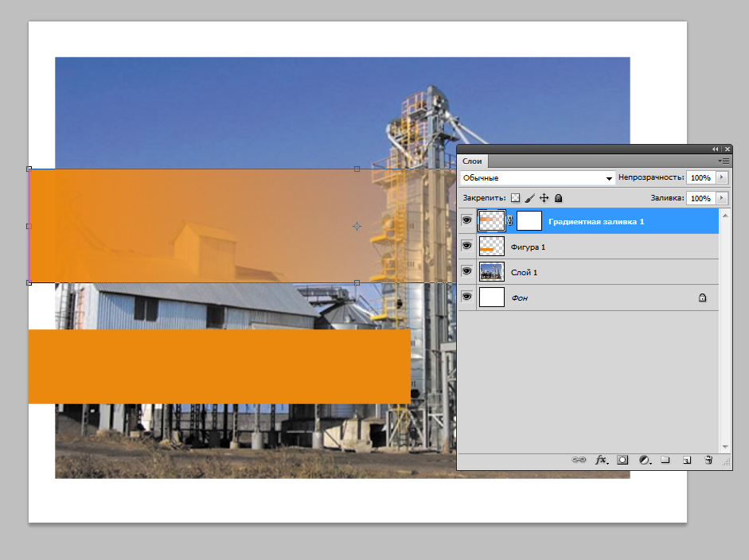Click layers list scroll down arrow

(725, 447)
